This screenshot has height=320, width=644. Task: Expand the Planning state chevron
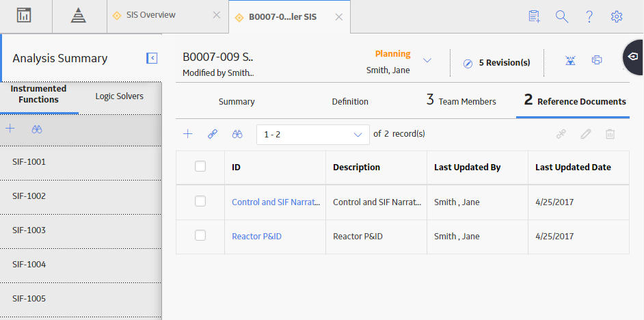pyautogui.click(x=427, y=60)
